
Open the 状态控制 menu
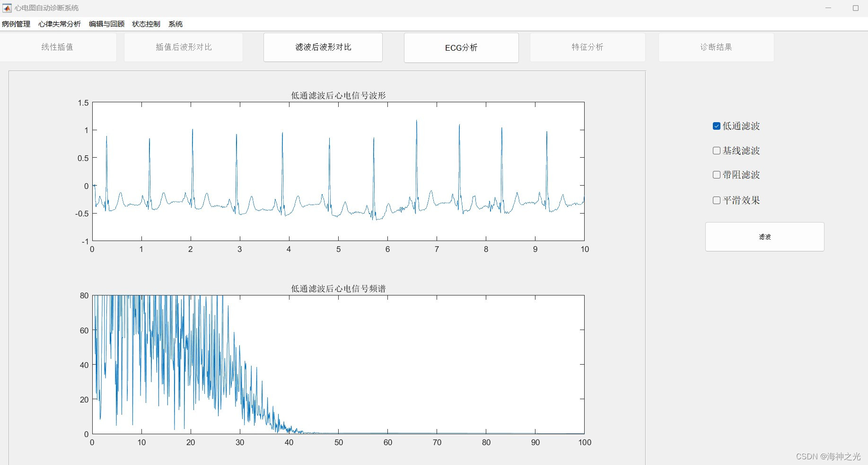point(146,24)
